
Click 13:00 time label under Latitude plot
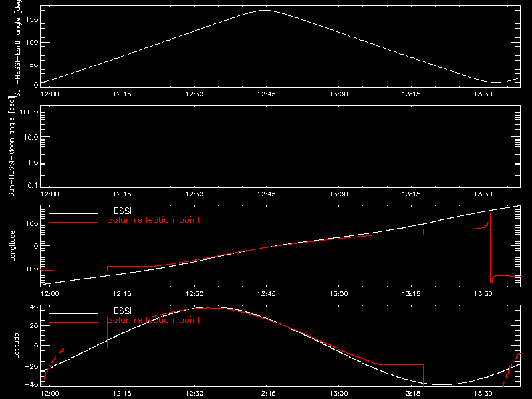339,394
